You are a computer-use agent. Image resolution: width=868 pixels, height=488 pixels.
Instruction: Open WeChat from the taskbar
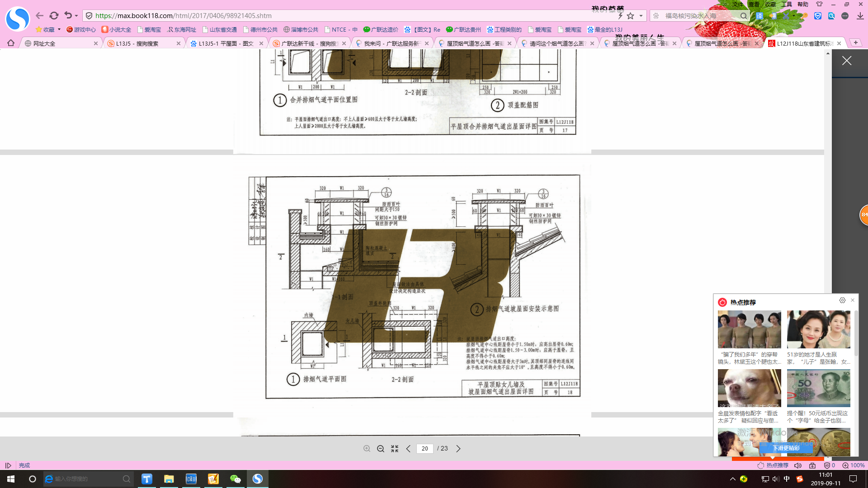pyautogui.click(x=235, y=479)
